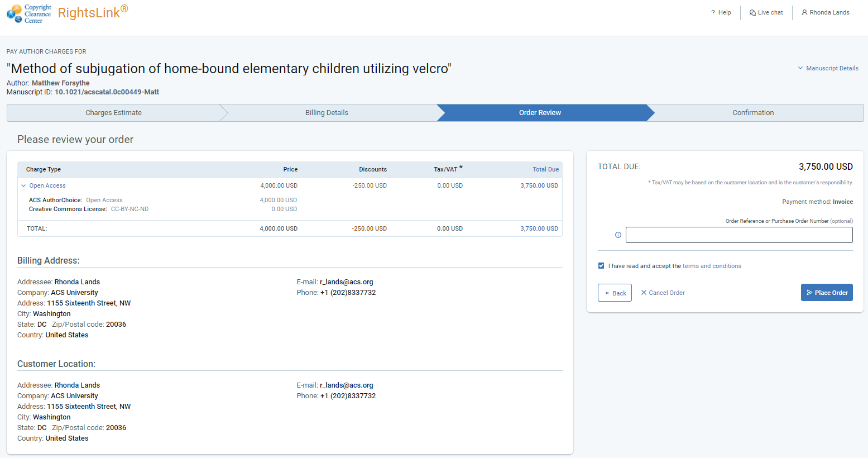
Task: Click the billing address e-mail r_lands@acs.org
Action: pos(346,282)
